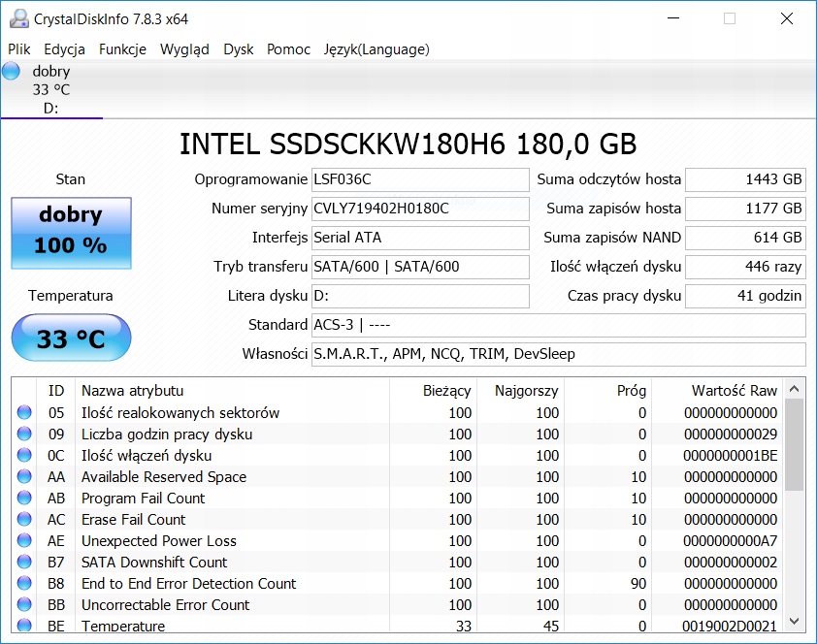
Task: Click the Czas pracy dysku value 41 godzin
Action: coord(745,296)
